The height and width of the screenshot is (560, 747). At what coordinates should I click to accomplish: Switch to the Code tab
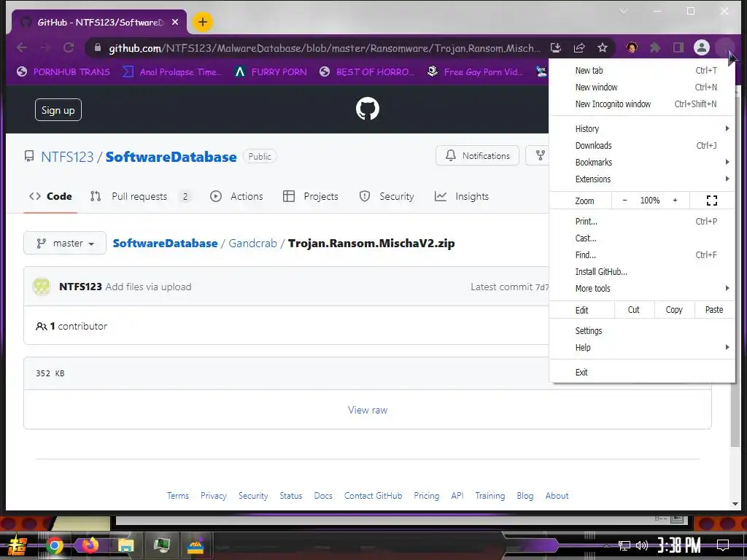[50, 196]
